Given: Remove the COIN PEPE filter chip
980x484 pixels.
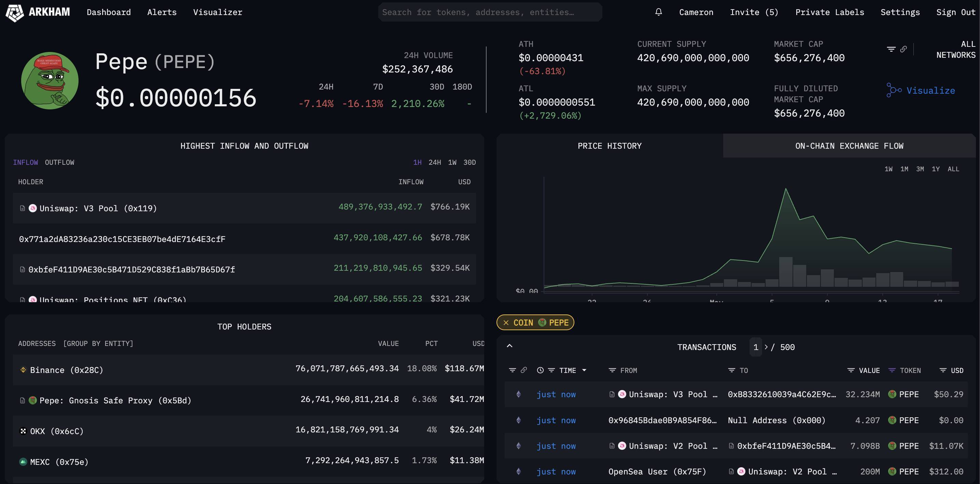Looking at the screenshot, I should [506, 323].
